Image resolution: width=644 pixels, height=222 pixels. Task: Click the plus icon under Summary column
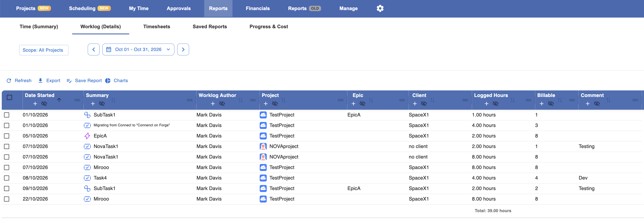(x=93, y=104)
